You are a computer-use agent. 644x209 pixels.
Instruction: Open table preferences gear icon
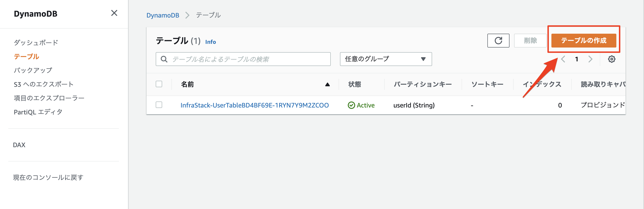(612, 59)
